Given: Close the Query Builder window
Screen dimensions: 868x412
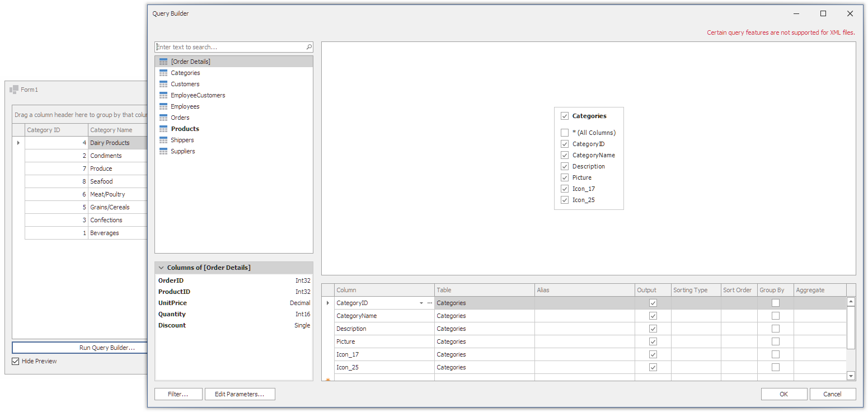Looking at the screenshot, I should (850, 13).
